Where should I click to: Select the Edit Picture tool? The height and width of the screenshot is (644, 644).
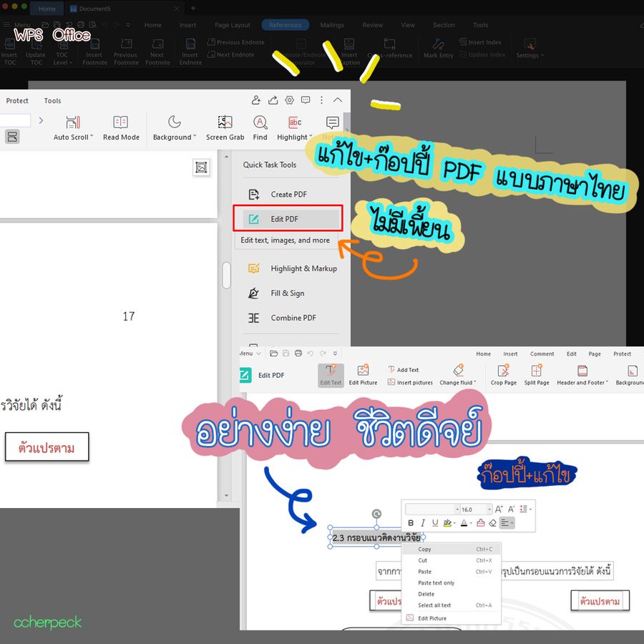click(x=363, y=375)
